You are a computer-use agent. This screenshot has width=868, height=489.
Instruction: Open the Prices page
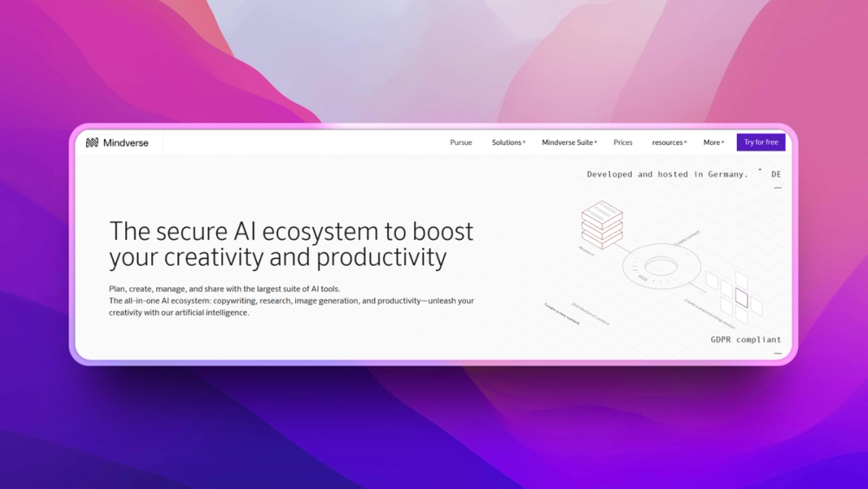tap(622, 142)
